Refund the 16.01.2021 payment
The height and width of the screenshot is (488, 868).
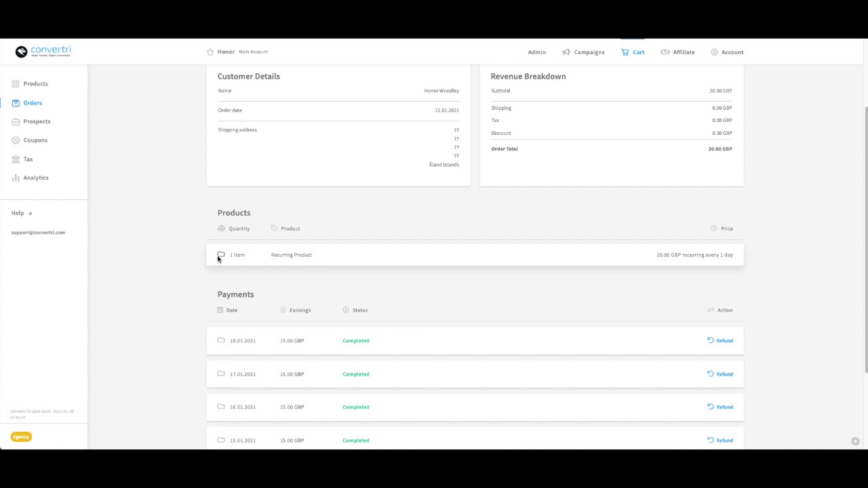(x=720, y=407)
